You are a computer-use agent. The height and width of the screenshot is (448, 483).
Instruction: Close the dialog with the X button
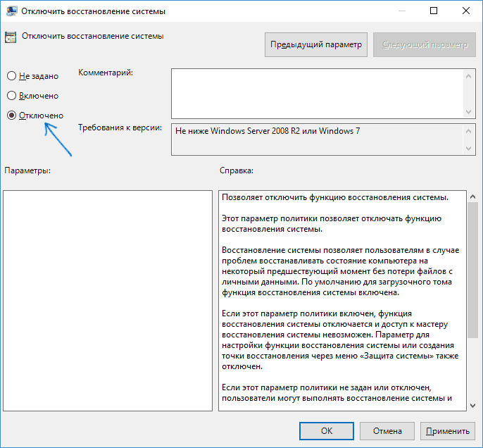click(x=466, y=11)
